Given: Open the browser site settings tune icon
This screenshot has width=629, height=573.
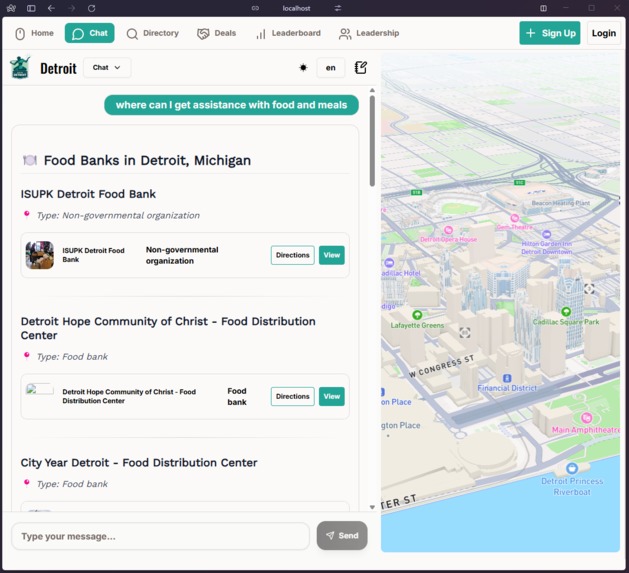Looking at the screenshot, I should point(338,8).
